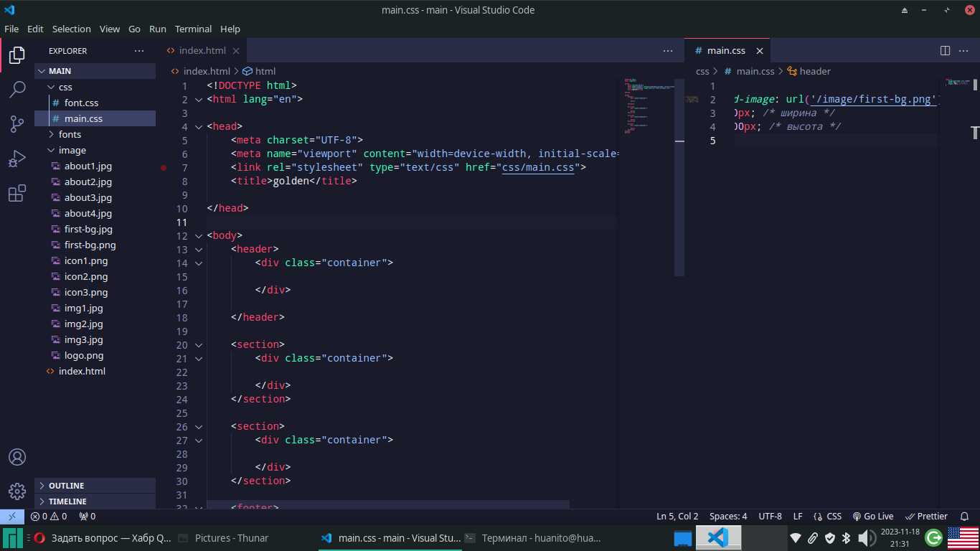Collapse the MAIN workspace folder
This screenshot has height=551, width=980.
pos(95,71)
